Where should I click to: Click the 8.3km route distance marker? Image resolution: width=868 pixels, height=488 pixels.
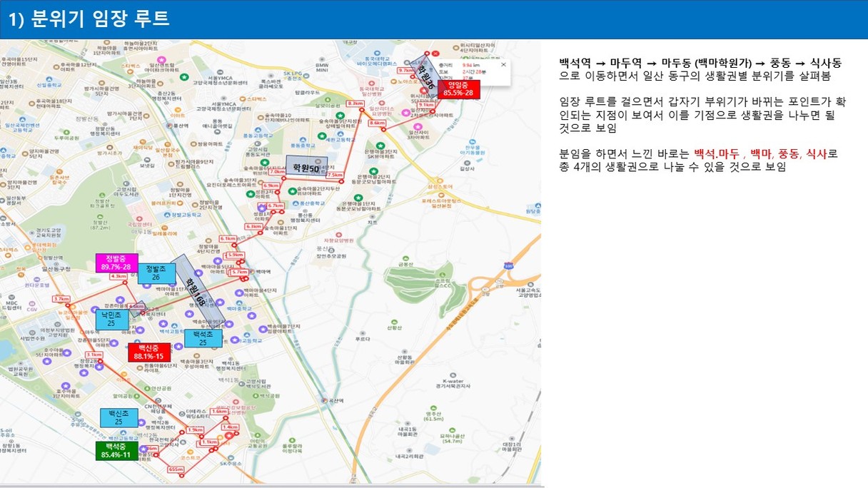click(355, 103)
